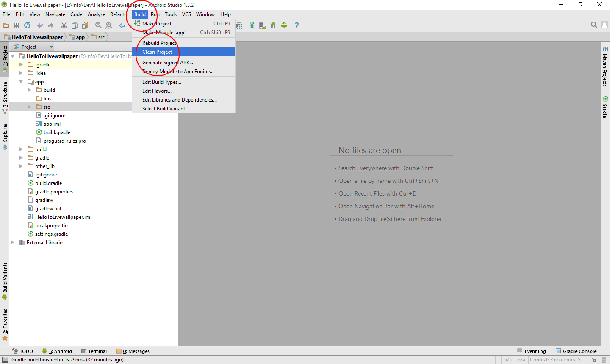
Task: Click the Replace toolbar icon
Action: click(x=109, y=25)
